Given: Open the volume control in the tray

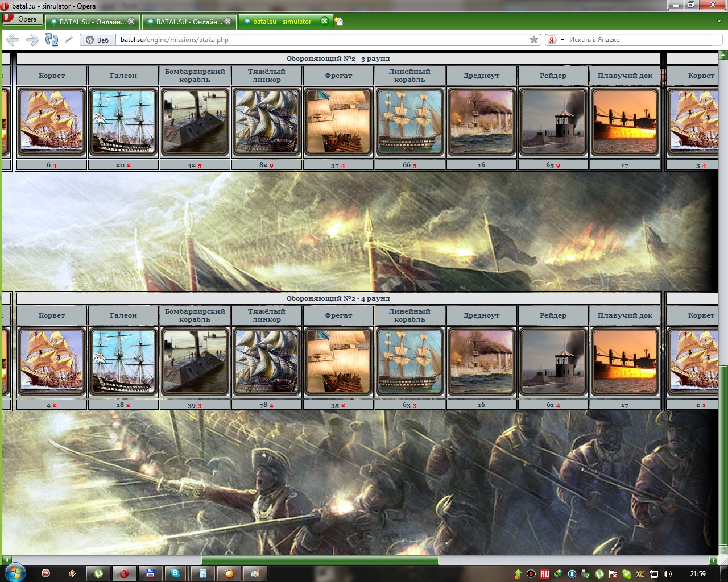Looking at the screenshot, I should [668, 574].
